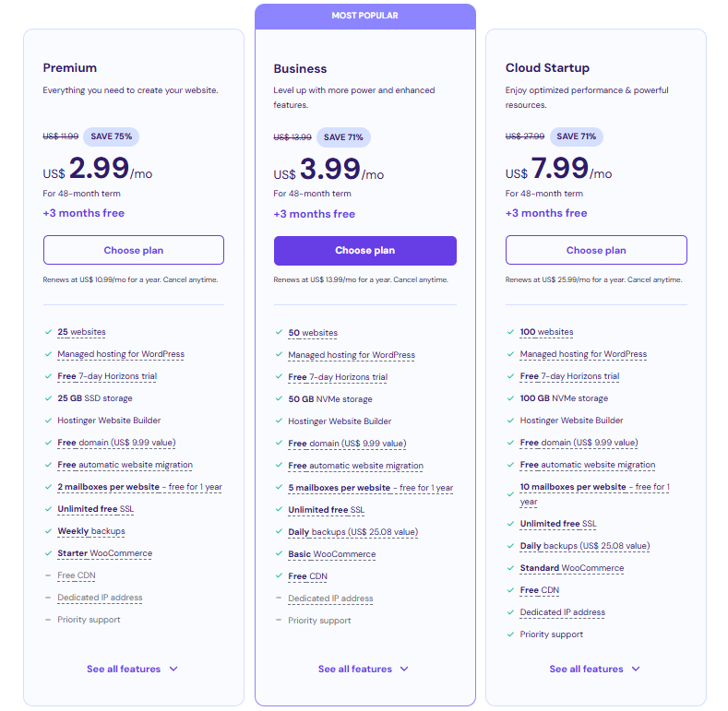Click the checkmark beside Starter WooCommerce
The width and height of the screenshot is (728, 711).
(x=48, y=553)
